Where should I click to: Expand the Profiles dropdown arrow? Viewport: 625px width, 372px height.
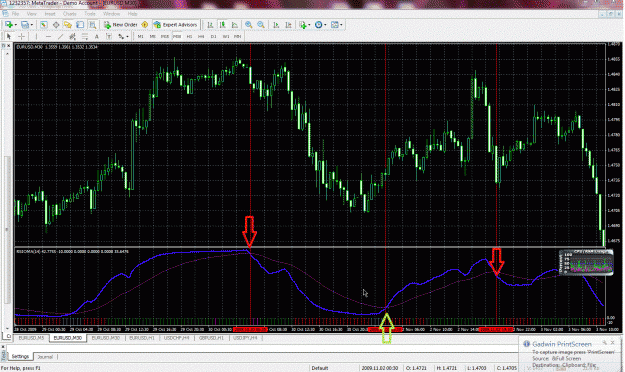click(31, 25)
